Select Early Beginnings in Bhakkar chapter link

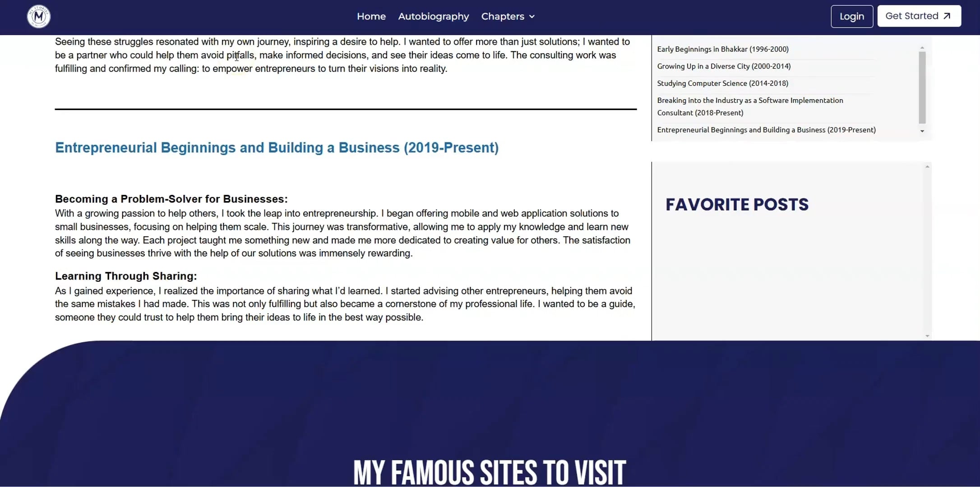(722, 49)
